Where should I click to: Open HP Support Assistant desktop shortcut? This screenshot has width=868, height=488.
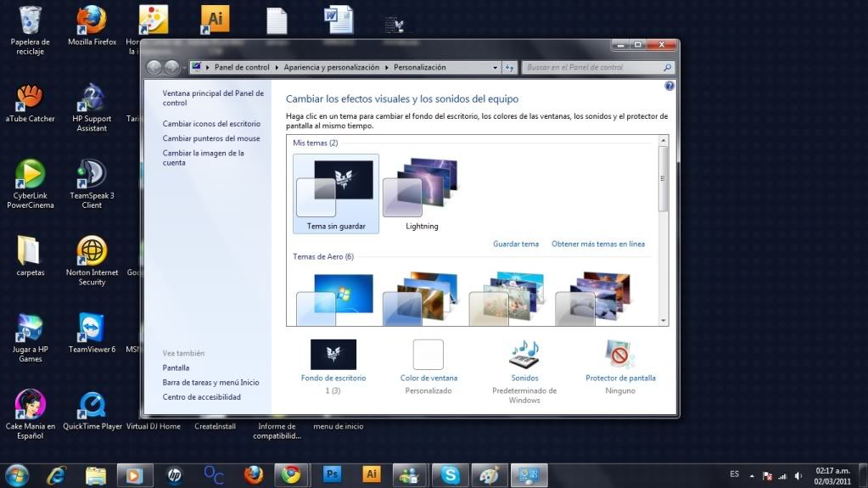(x=92, y=108)
